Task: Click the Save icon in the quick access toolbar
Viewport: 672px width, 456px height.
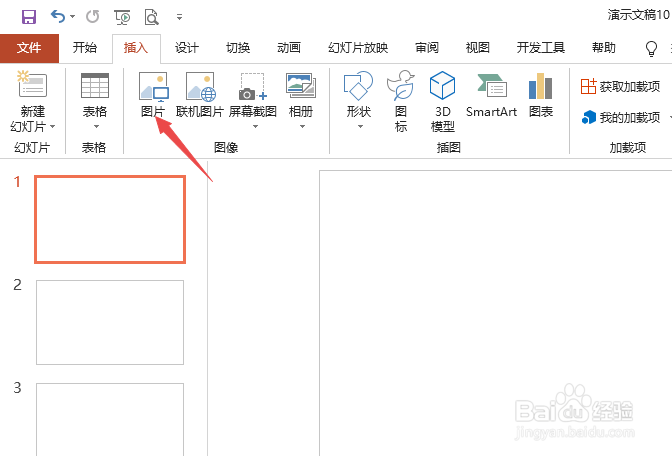Action: click(29, 17)
